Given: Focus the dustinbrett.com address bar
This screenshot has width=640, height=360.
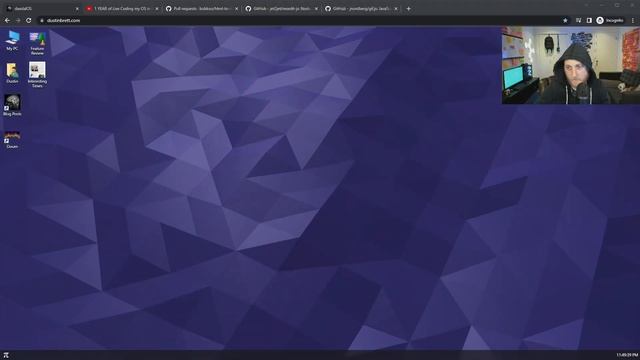Looking at the screenshot, I should click(x=302, y=20).
